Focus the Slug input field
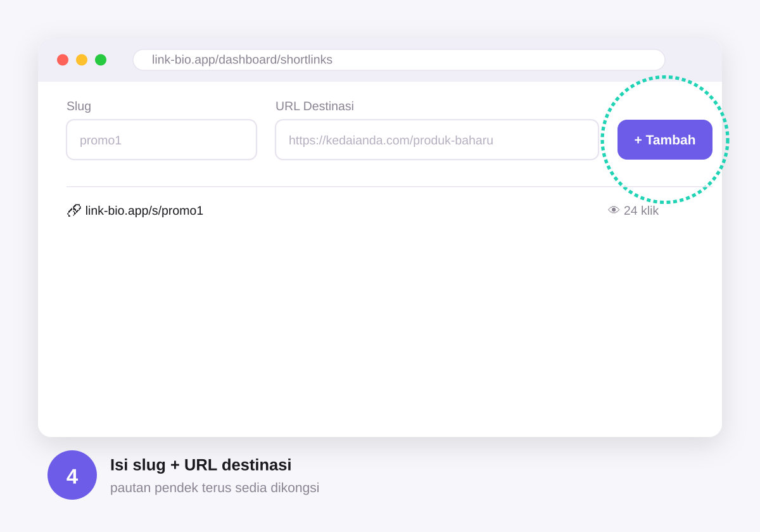 click(161, 140)
